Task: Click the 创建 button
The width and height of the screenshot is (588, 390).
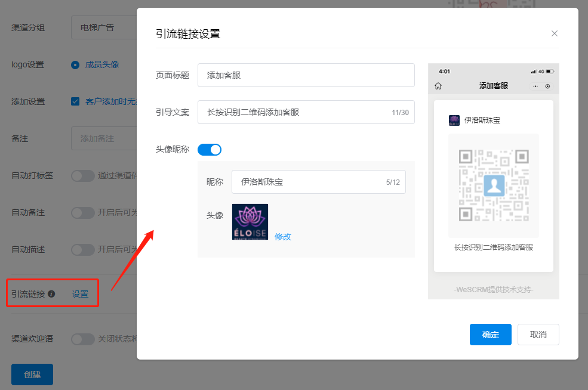Action: point(32,374)
